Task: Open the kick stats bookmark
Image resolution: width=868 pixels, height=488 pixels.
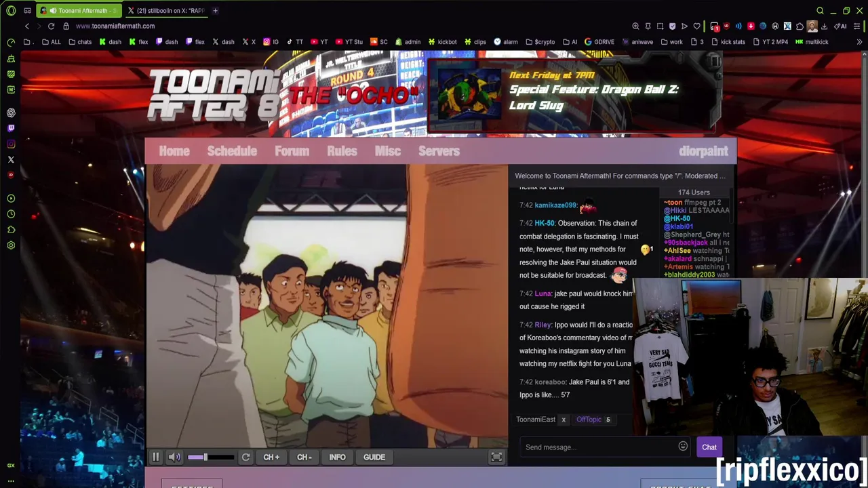Action: tap(728, 42)
